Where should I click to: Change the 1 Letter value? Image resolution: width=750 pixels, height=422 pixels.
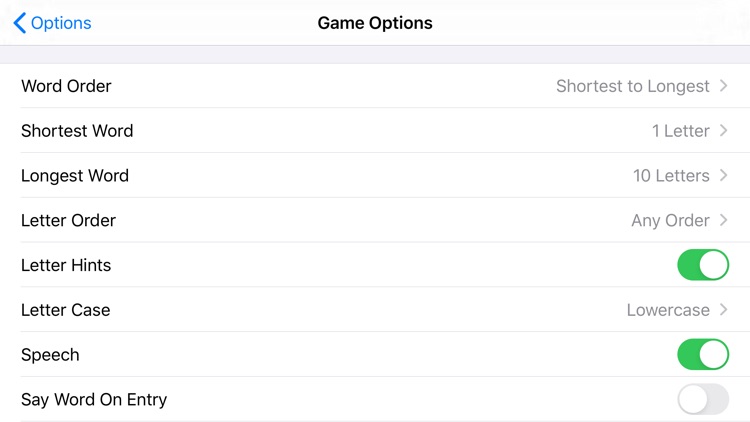pos(680,131)
